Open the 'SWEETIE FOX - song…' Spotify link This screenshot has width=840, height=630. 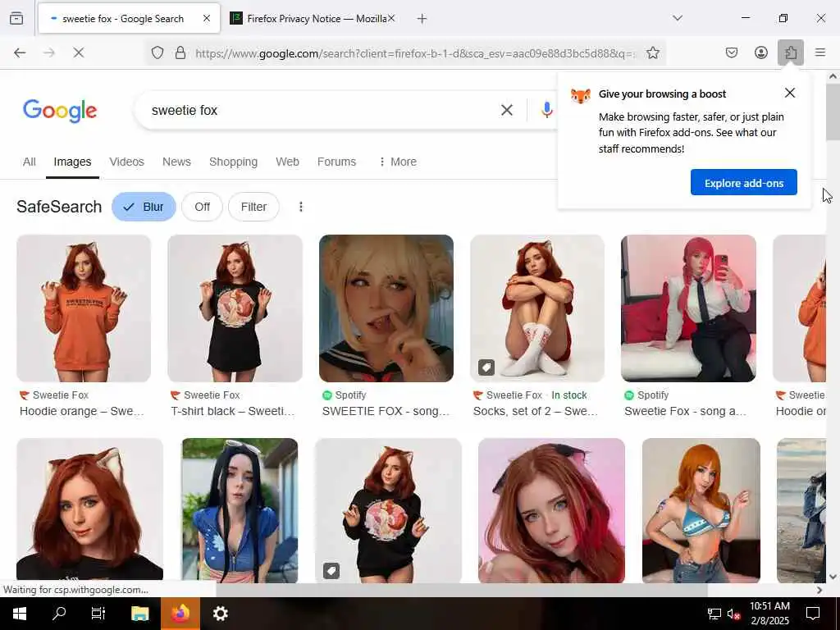(x=386, y=412)
